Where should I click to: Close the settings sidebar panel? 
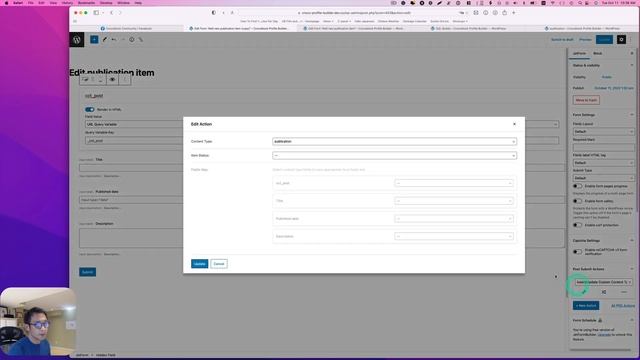[632, 53]
